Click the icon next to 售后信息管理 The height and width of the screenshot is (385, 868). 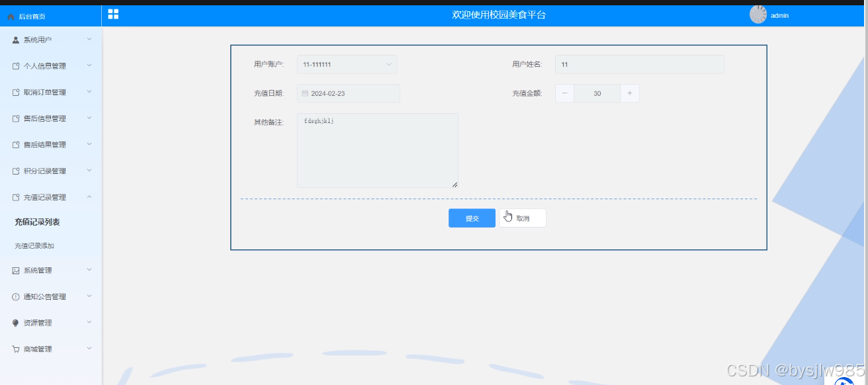pos(16,118)
